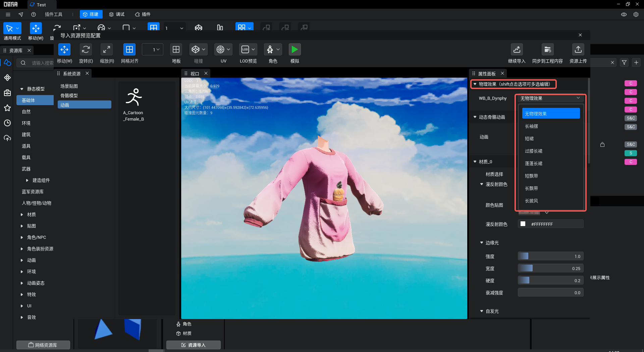Click the 网络资源库 button

[43, 345]
